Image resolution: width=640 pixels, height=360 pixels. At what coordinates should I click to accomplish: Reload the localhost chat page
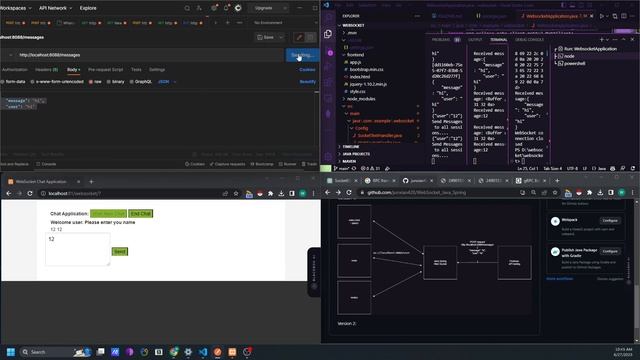pos(30,193)
